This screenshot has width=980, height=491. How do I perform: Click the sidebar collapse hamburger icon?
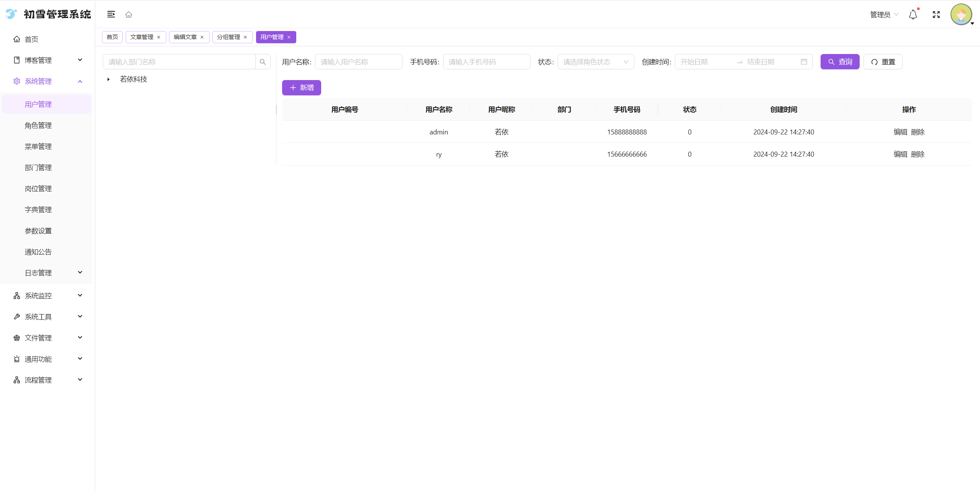click(111, 15)
